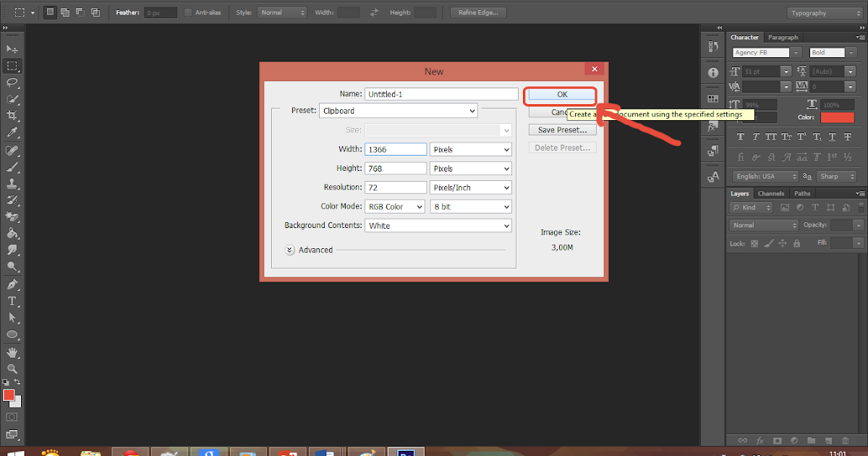Viewport: 868px width, 456px height.
Task: Open bit depth dropdown showing 8 bit
Action: (471, 206)
